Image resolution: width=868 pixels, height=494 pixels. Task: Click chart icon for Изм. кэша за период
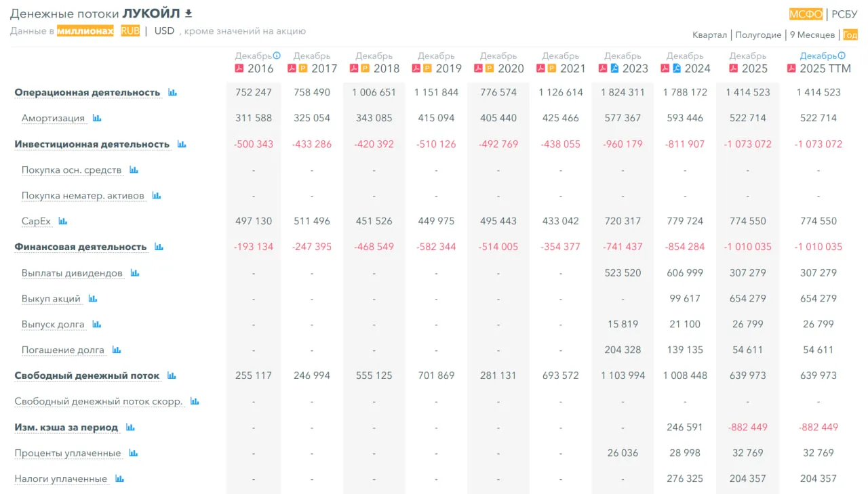pyautogui.click(x=130, y=427)
